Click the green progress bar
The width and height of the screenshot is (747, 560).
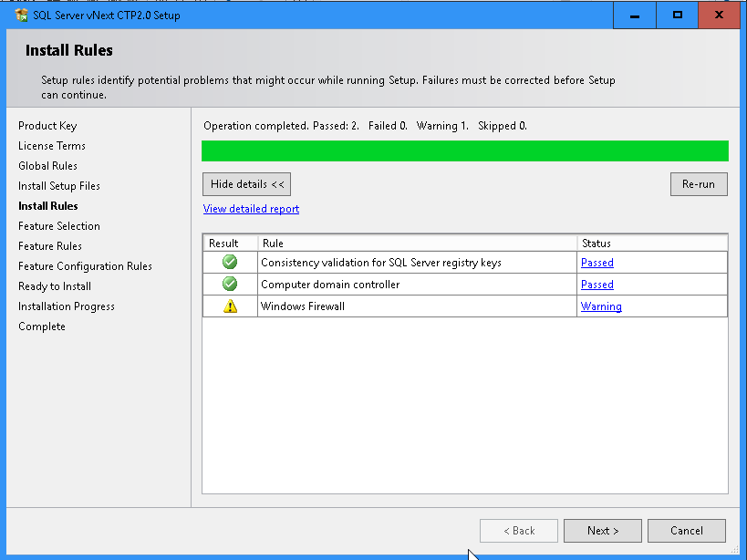[465, 151]
